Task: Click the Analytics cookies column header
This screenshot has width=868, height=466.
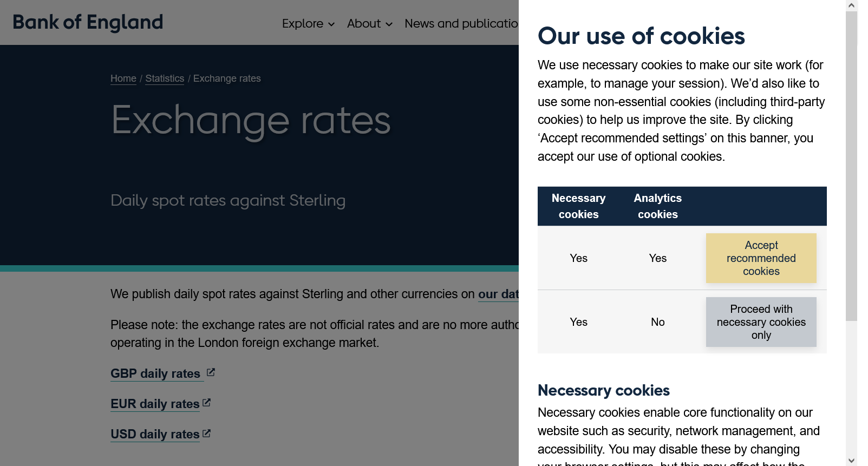Action: (x=657, y=206)
